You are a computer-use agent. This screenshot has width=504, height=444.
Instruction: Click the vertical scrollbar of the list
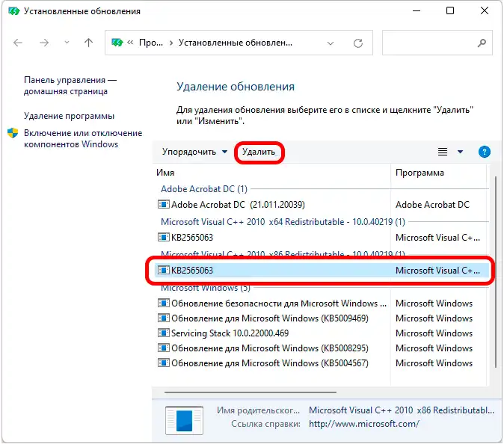(x=496, y=271)
